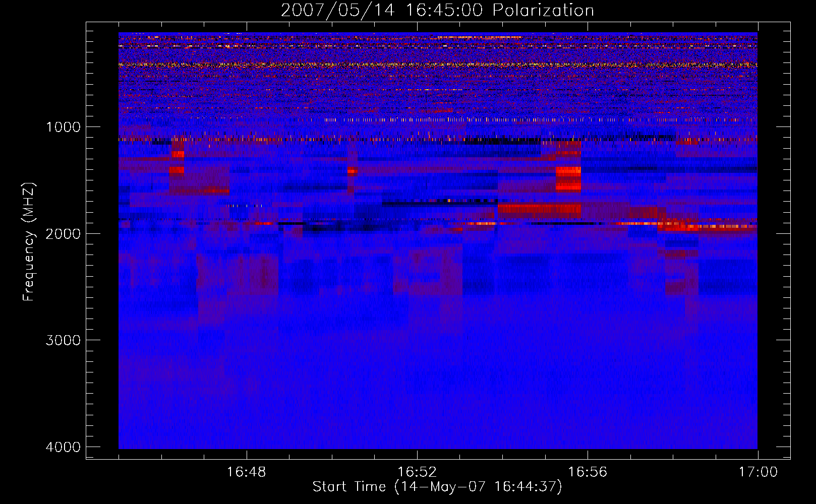Click the 1000 frequency tick label
816x504 pixels.
63,127
